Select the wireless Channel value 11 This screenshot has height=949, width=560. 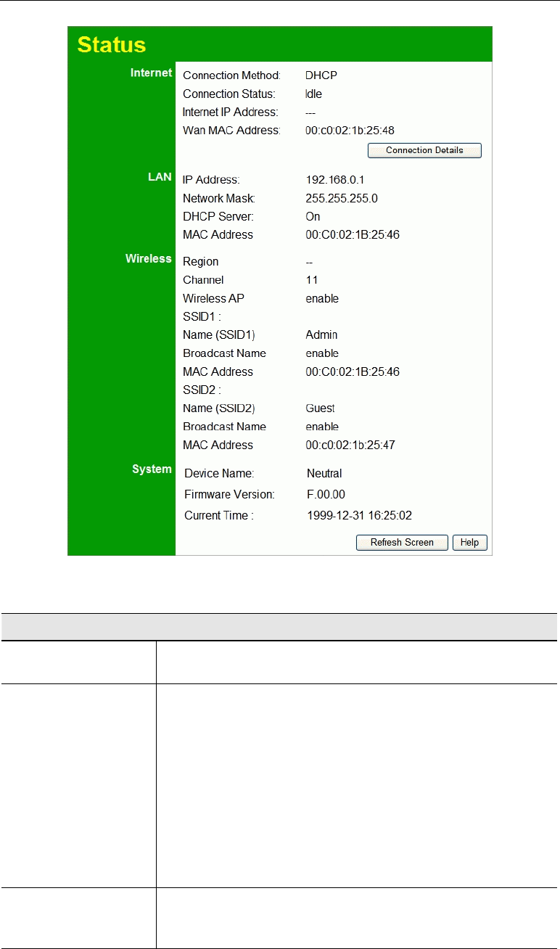click(312, 279)
